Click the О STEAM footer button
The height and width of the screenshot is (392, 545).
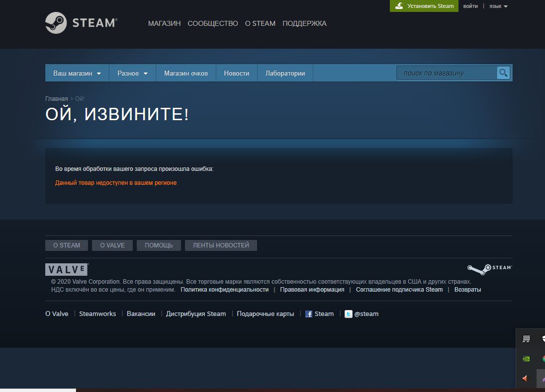coord(67,245)
